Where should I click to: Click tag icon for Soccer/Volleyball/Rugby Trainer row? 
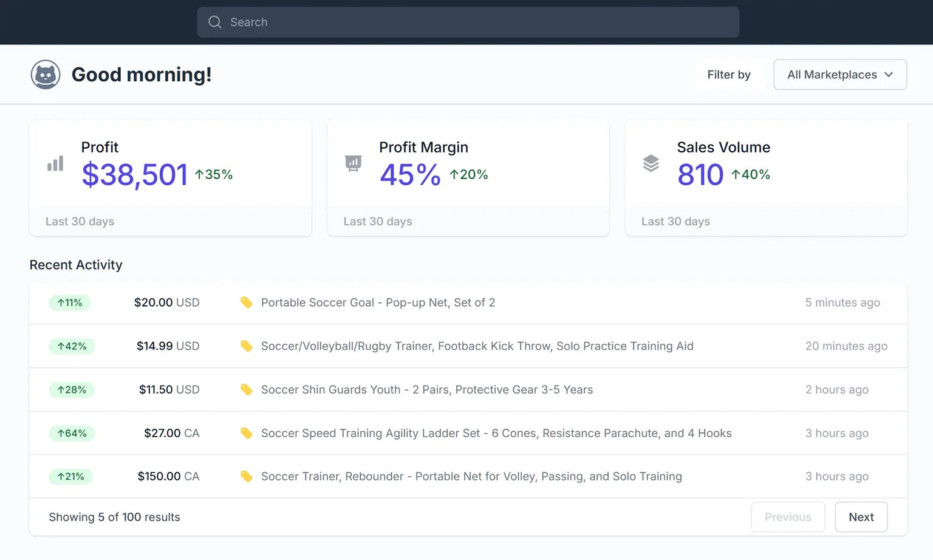coord(246,346)
